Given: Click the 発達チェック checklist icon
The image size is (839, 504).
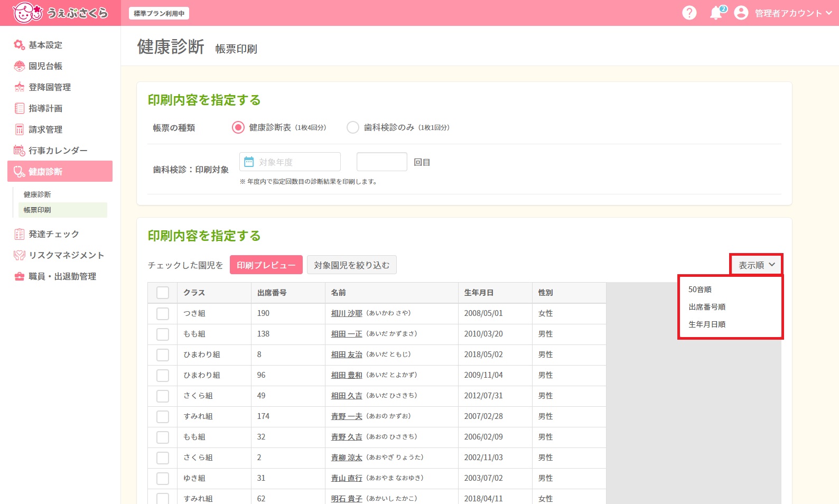Looking at the screenshot, I should pos(20,234).
